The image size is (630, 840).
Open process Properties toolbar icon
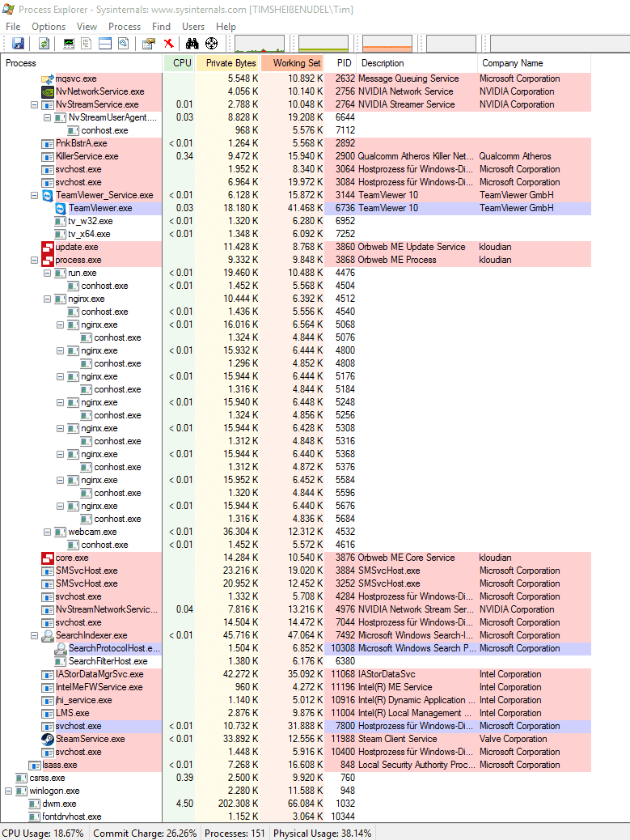pos(148,44)
